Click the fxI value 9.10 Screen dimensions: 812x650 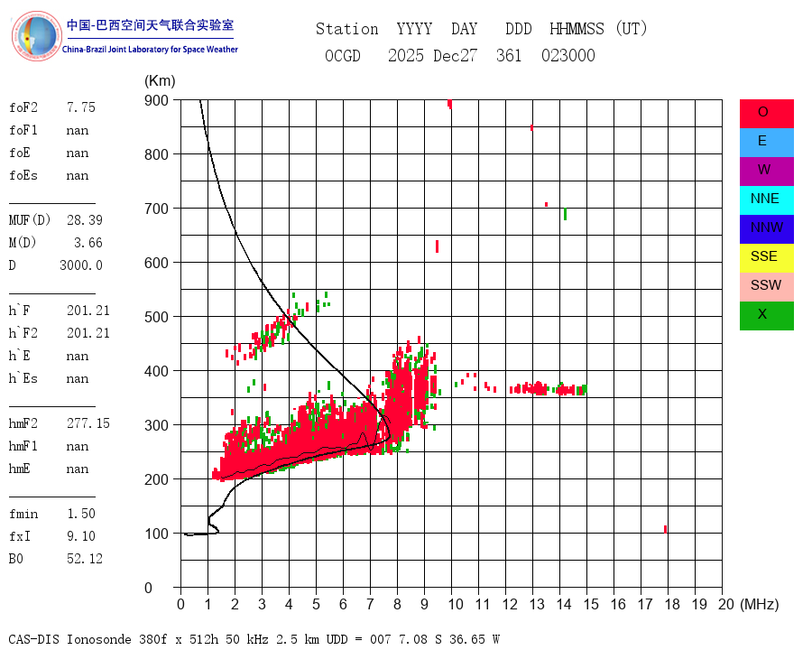click(81, 536)
